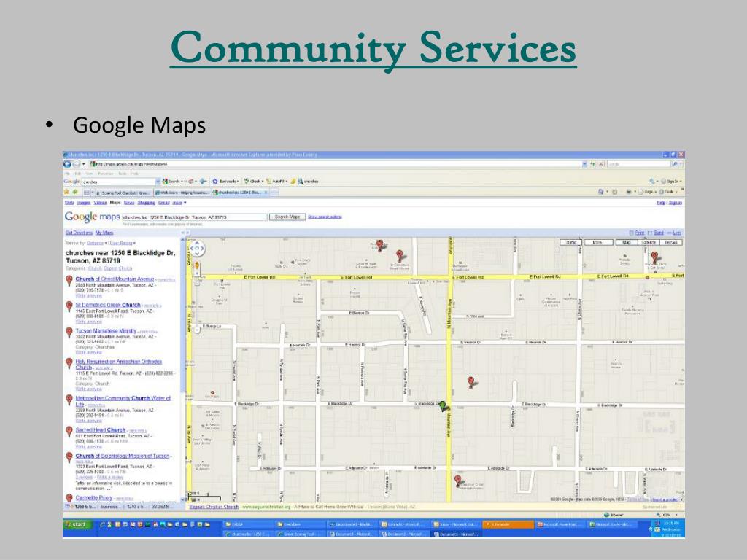This screenshot has width=747, height=560.
Task: Click the Quick Tabs grid icon
Action: click(87, 192)
